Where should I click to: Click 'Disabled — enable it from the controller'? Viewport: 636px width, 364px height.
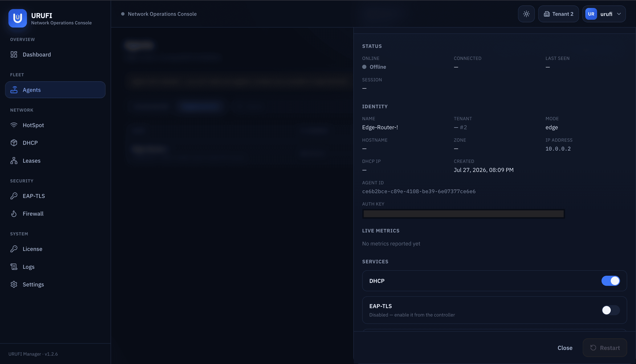(x=412, y=315)
